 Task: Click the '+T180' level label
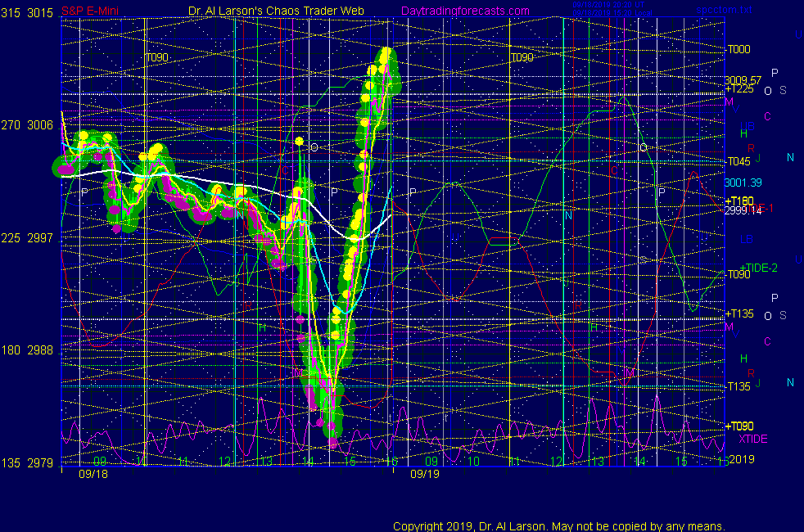pyautogui.click(x=739, y=201)
